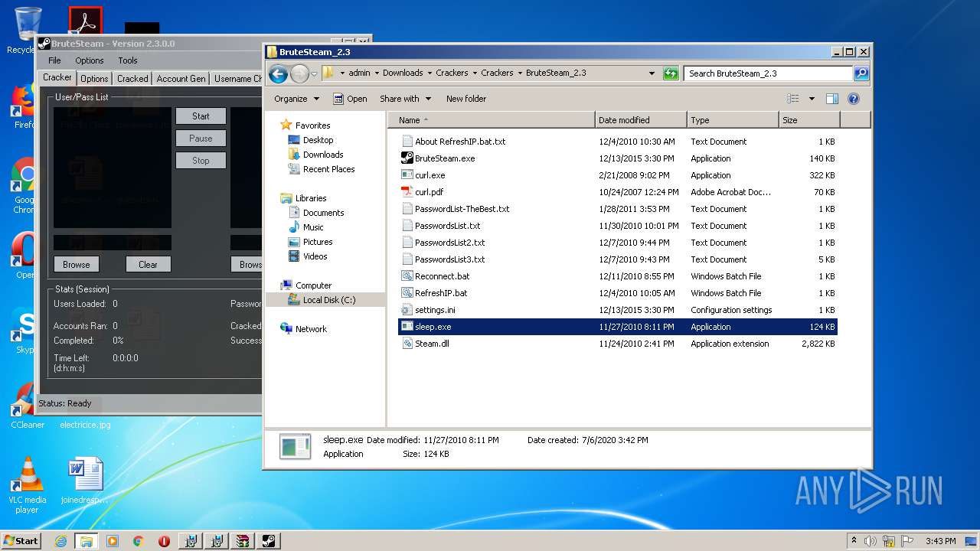Open recent pages dropdown next to Forward
980x551 pixels.
[x=314, y=74]
